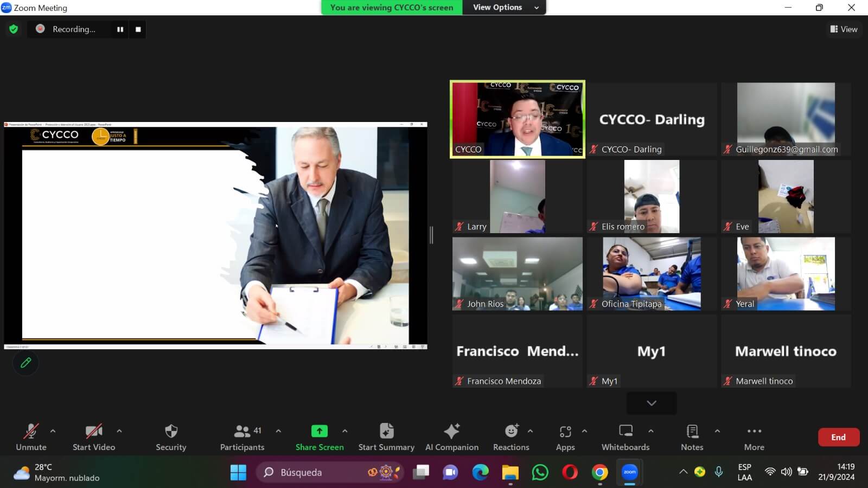868x488 pixels.
Task: Pause the recording
Action: [120, 29]
